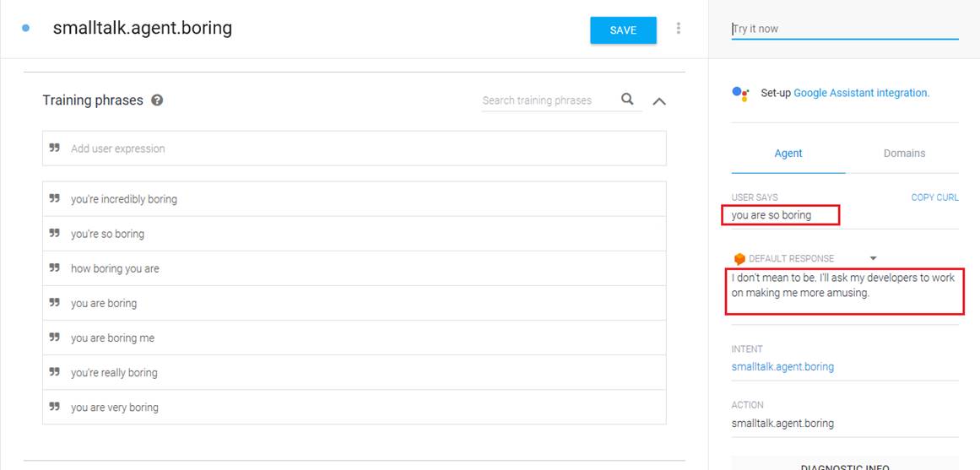
Task: Click the blue status dot beside intent name
Action: click(25, 29)
